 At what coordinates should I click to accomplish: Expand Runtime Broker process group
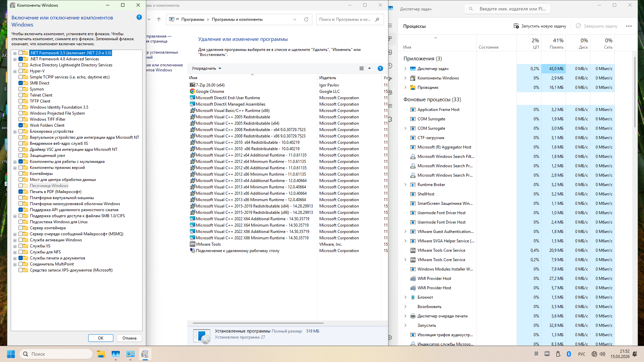click(405, 185)
